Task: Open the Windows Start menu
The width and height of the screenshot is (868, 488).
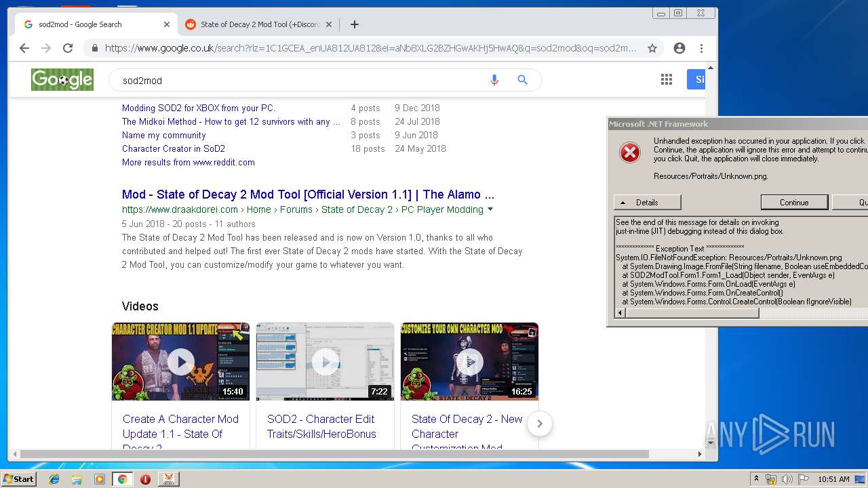Action: click(18, 479)
